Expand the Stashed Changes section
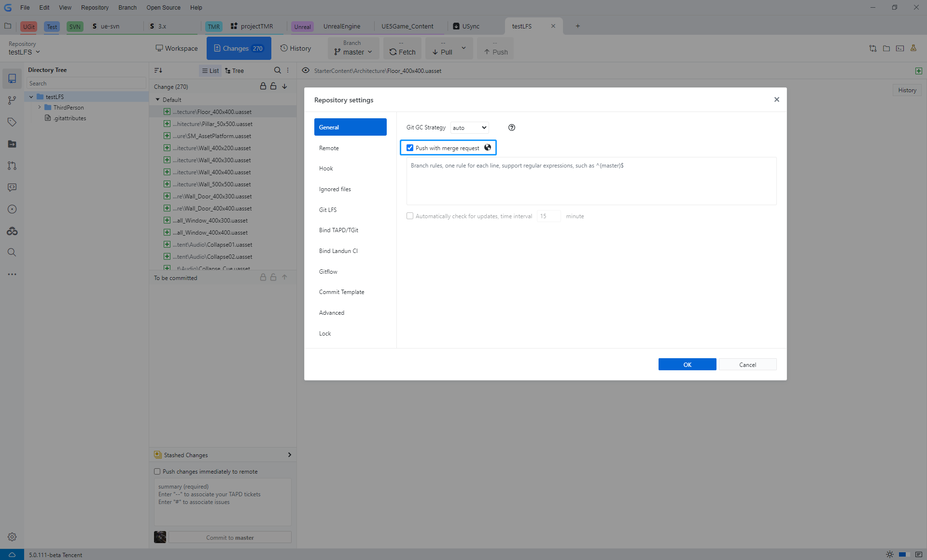 pyautogui.click(x=289, y=455)
